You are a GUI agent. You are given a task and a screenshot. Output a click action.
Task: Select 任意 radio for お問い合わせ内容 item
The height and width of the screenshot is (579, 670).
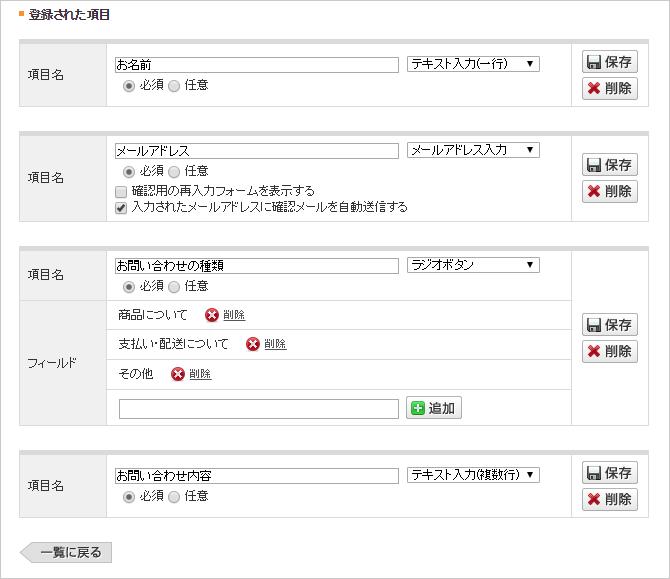click(x=175, y=496)
